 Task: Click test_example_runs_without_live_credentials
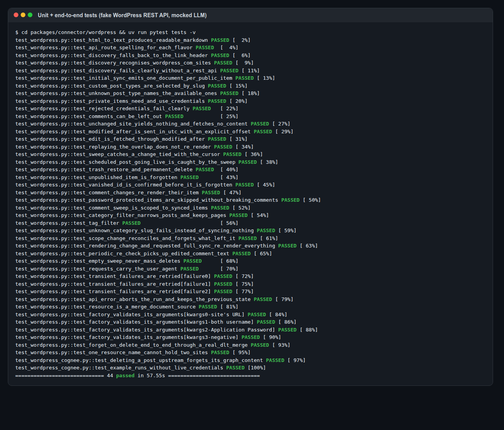pos(141,368)
